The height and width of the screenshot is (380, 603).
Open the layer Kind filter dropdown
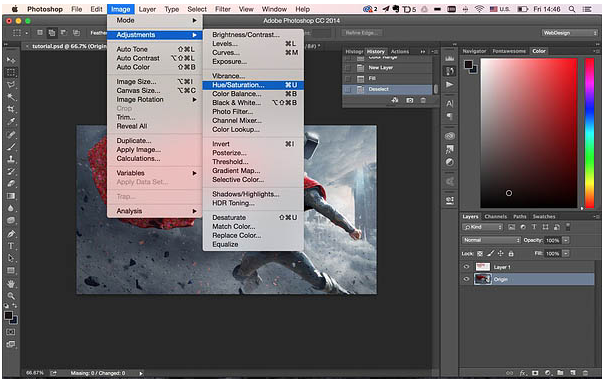coord(482,227)
